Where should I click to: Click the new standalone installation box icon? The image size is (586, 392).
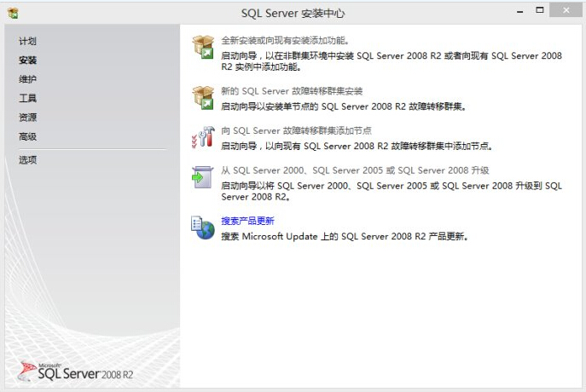[x=203, y=47]
